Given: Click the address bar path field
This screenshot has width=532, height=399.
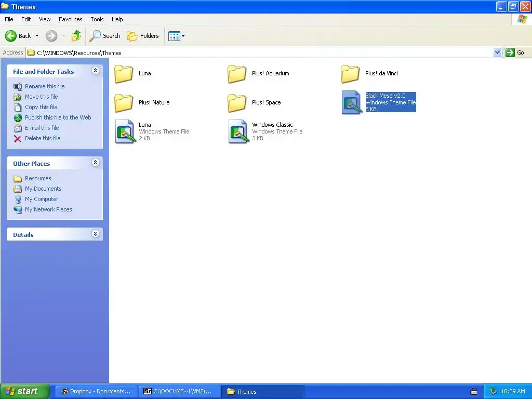Looking at the screenshot, I should [x=260, y=53].
